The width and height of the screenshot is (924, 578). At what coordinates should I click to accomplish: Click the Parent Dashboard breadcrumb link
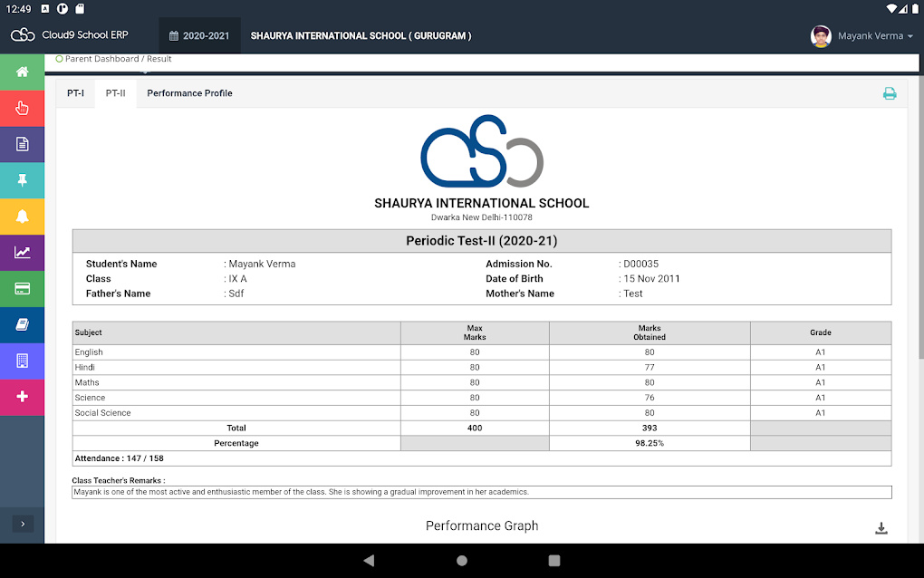click(x=96, y=58)
